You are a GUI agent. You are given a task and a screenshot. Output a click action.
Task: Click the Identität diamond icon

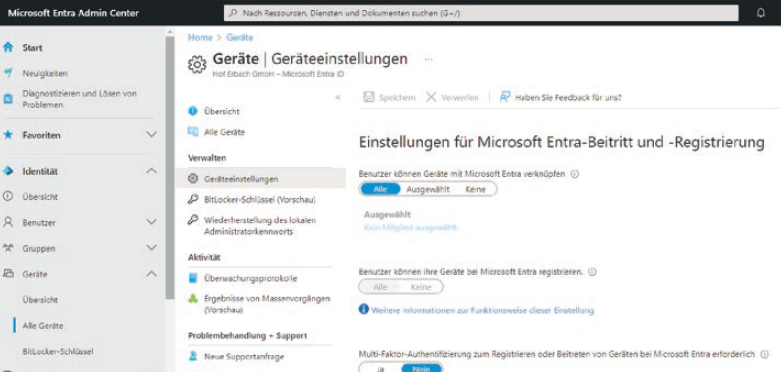tap(7, 171)
